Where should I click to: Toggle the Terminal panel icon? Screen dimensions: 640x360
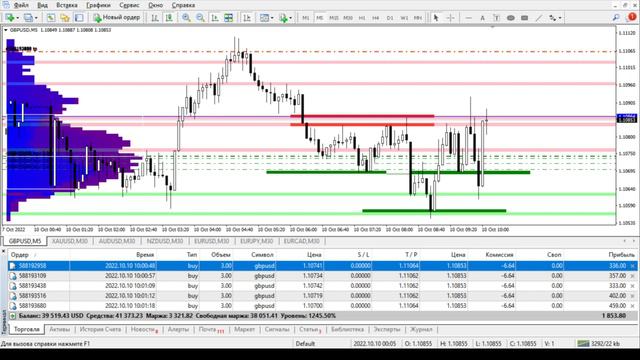[x=79, y=18]
